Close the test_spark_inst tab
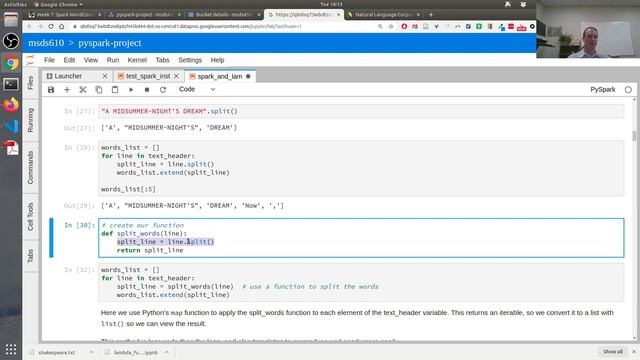The width and height of the screenshot is (640, 360). click(x=176, y=76)
